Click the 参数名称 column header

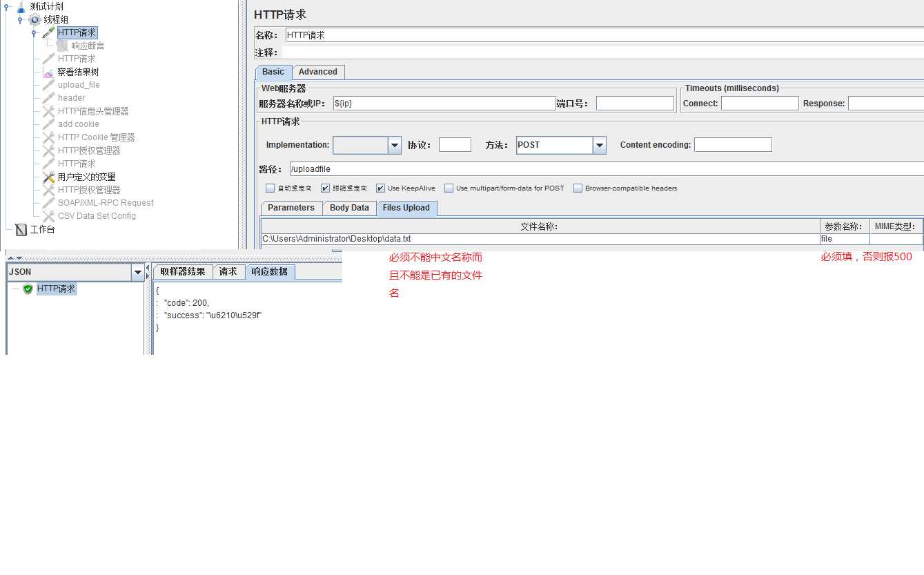point(845,226)
